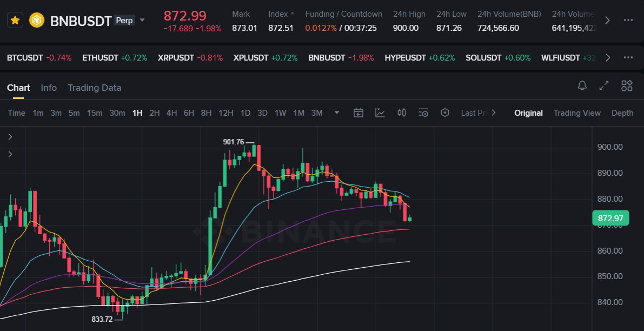Screen dimensions: 644x331
Task: Expand chart to fullscreen
Action: pos(604,85)
